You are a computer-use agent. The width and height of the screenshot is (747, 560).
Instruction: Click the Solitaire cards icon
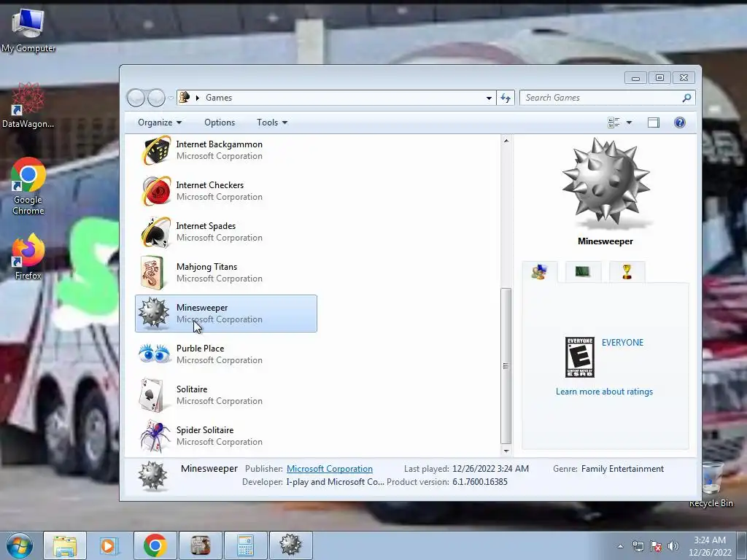152,395
